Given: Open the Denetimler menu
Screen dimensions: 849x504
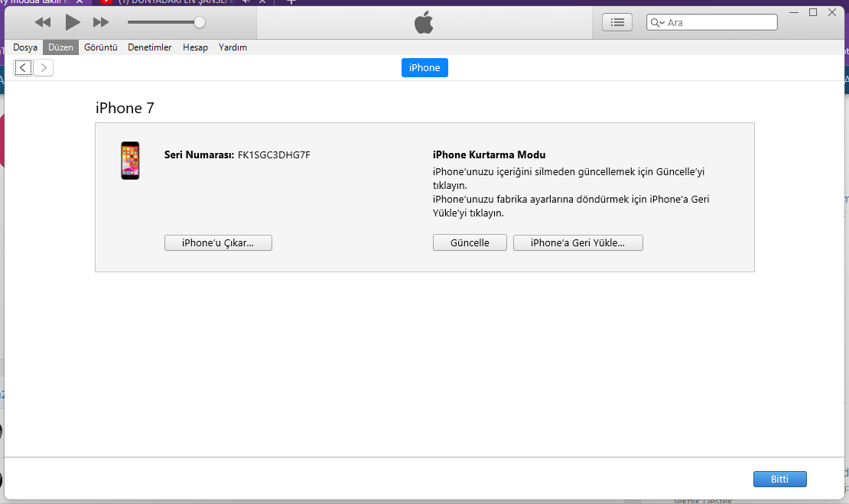Looking at the screenshot, I should tap(149, 47).
